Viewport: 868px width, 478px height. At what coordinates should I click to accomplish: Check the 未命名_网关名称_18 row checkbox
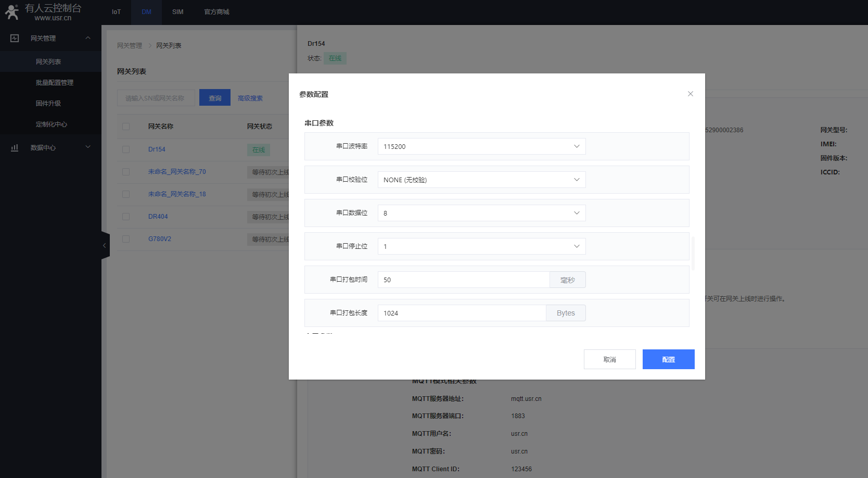(126, 194)
